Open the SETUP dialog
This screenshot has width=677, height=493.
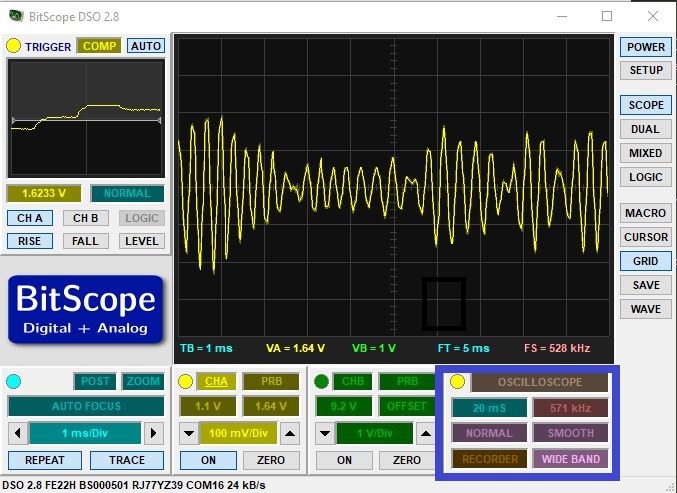click(x=646, y=70)
